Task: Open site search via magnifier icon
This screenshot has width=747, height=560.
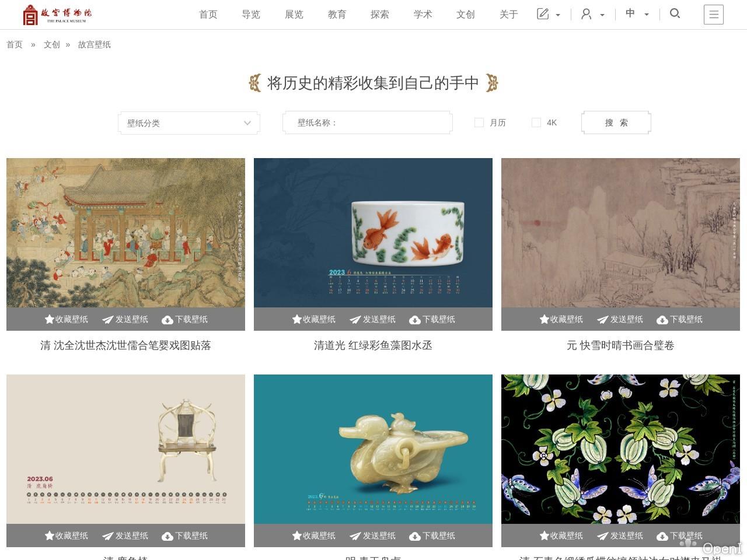Action: [x=675, y=13]
